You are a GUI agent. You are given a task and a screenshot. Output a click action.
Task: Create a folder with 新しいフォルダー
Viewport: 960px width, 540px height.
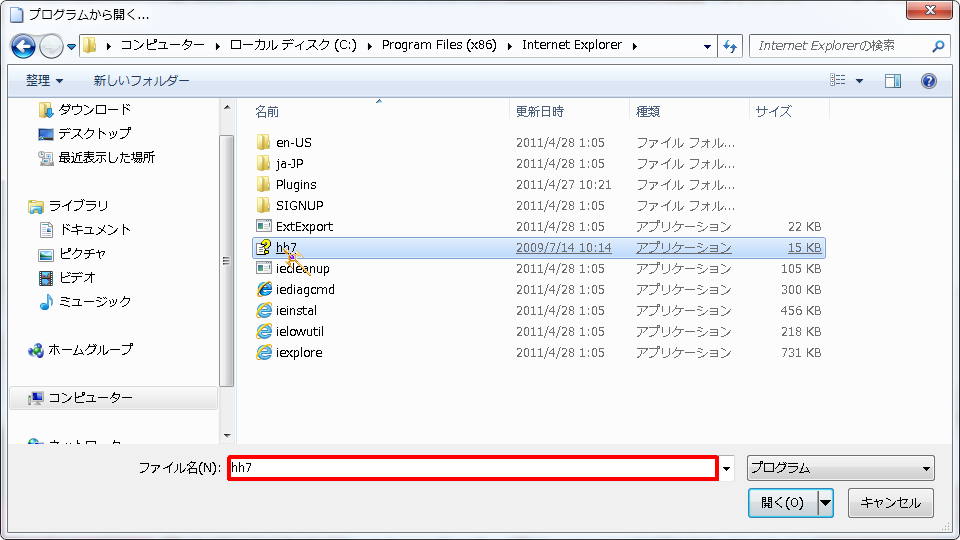[x=141, y=80]
